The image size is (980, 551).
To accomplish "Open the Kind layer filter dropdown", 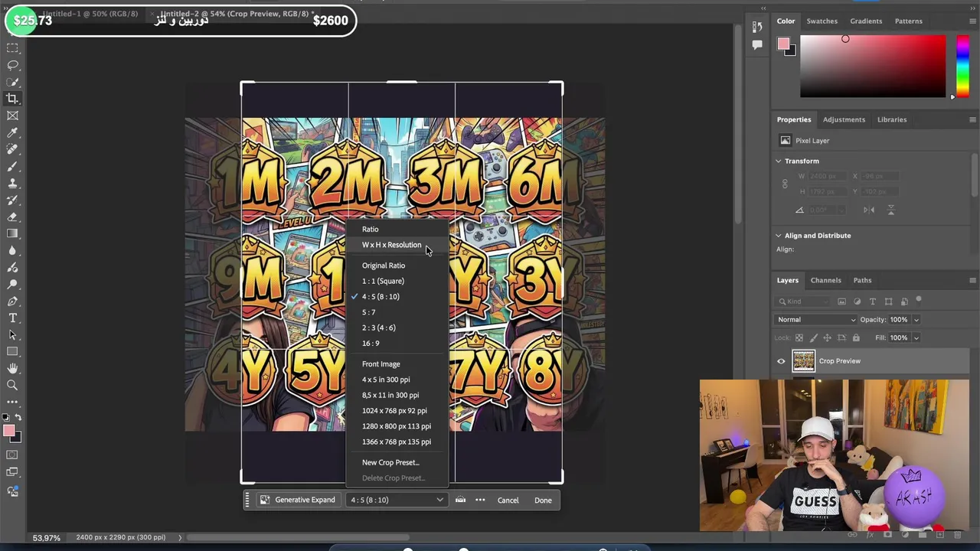I will pyautogui.click(x=804, y=302).
